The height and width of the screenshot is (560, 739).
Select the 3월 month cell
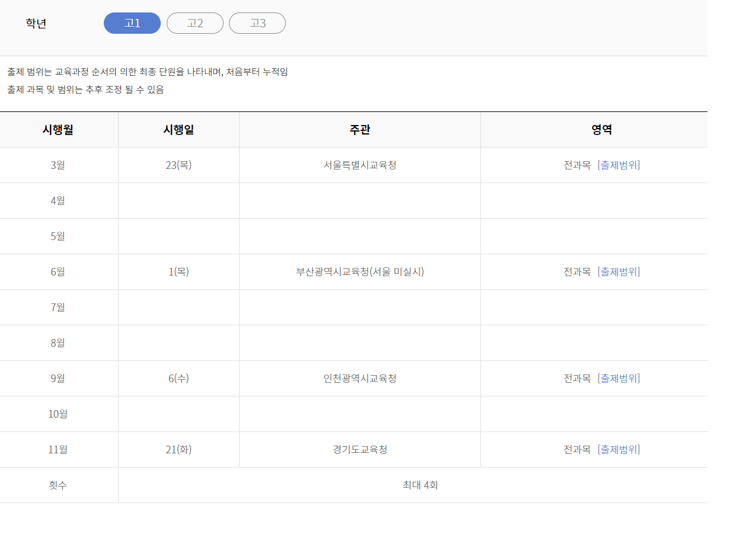[x=59, y=165]
